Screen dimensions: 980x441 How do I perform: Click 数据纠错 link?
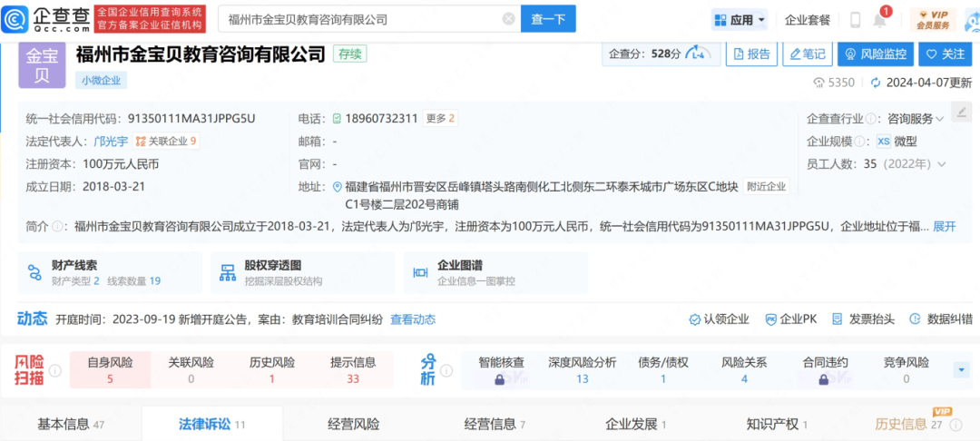click(941, 319)
